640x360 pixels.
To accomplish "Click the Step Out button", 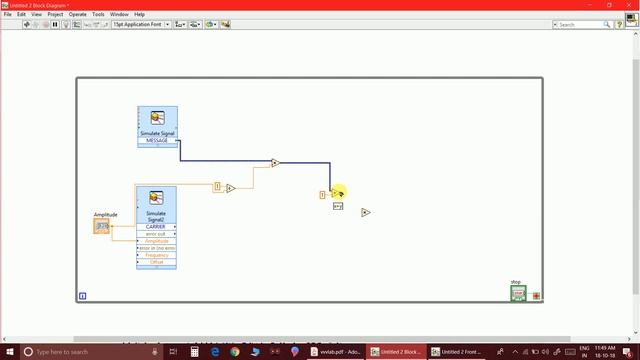I will click(105, 24).
